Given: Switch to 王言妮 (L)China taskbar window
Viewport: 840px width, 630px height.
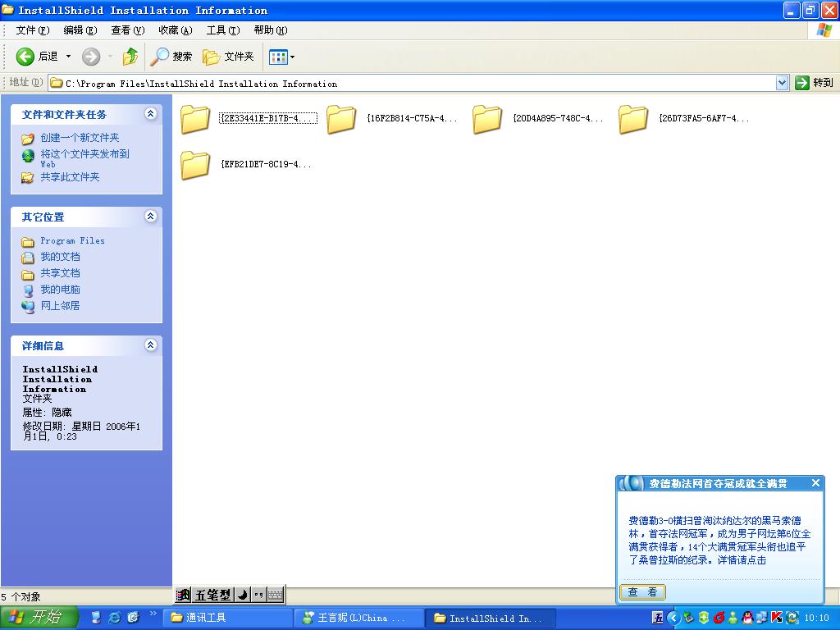Looking at the screenshot, I should pos(359,619).
